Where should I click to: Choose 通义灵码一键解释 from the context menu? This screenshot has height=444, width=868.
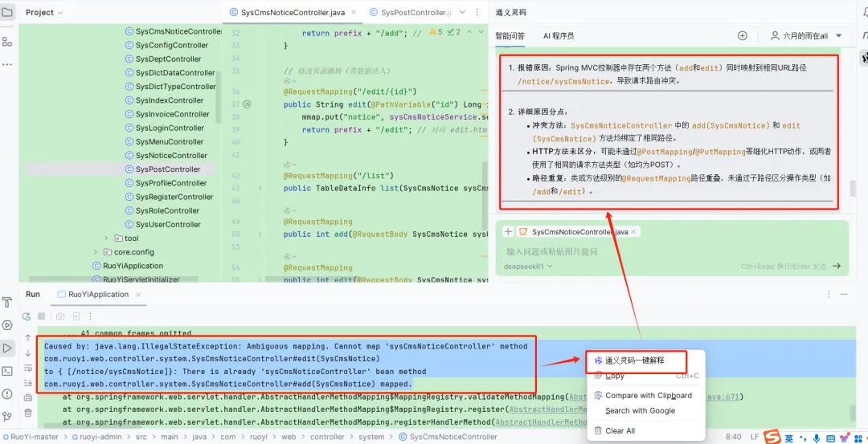click(x=635, y=360)
